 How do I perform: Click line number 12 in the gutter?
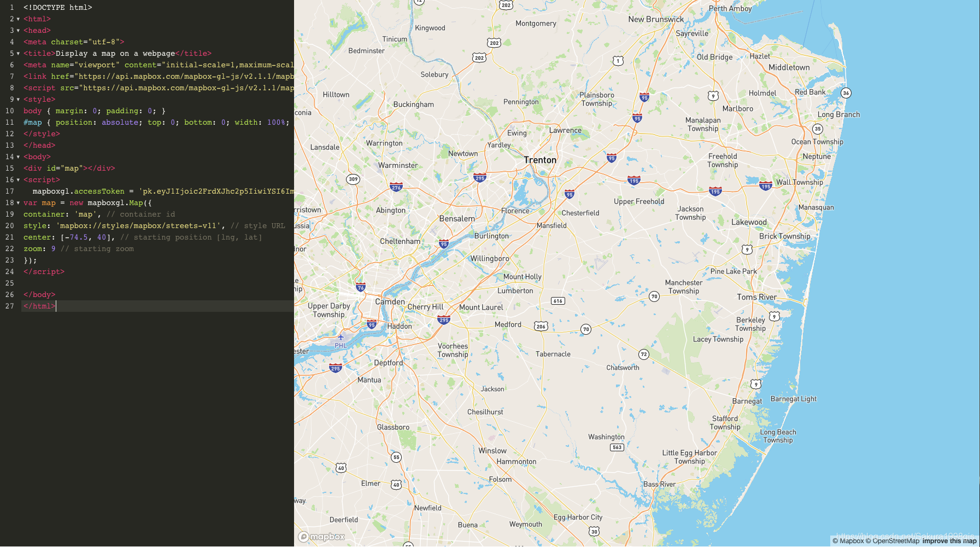[x=10, y=134]
